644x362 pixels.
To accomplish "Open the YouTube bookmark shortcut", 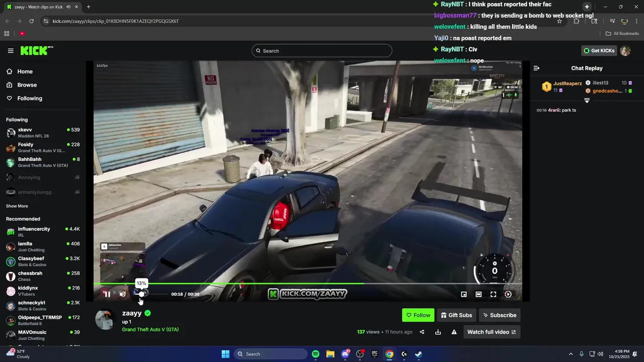I will coord(22,34).
